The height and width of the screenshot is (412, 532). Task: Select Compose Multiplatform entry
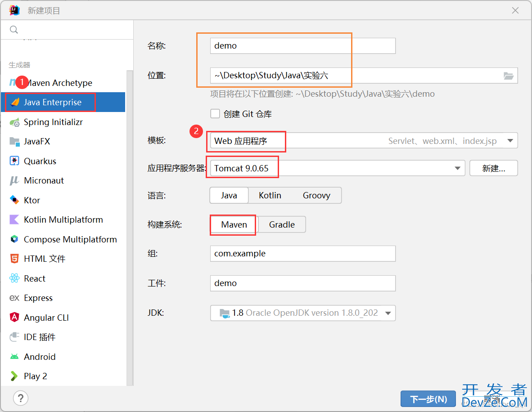pyautogui.click(x=63, y=239)
